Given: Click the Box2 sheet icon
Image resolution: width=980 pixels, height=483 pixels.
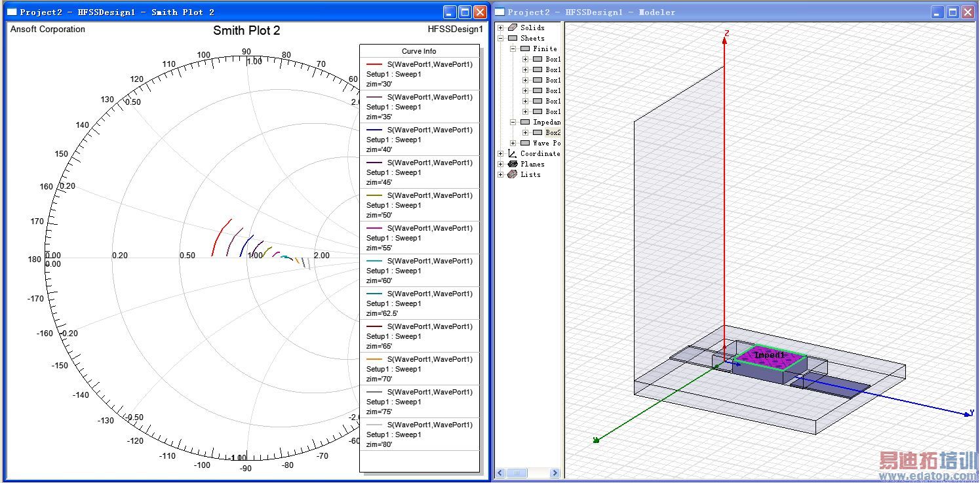Looking at the screenshot, I should (538, 132).
